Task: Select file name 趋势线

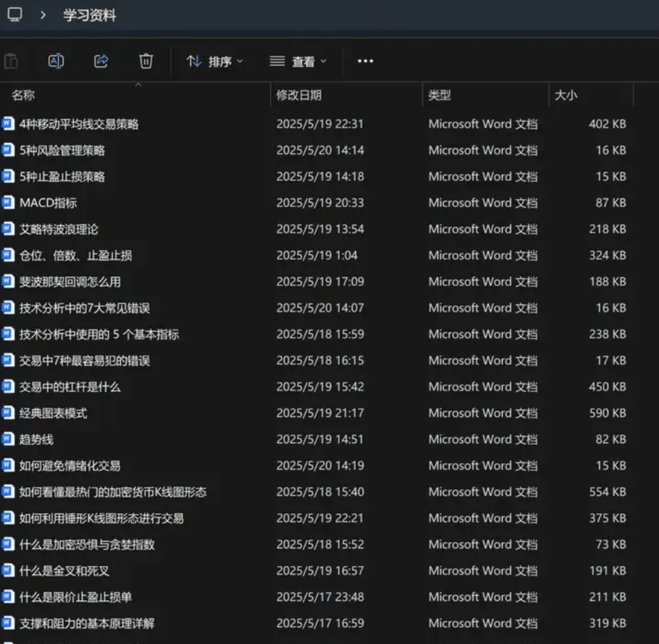Action: [x=37, y=440]
